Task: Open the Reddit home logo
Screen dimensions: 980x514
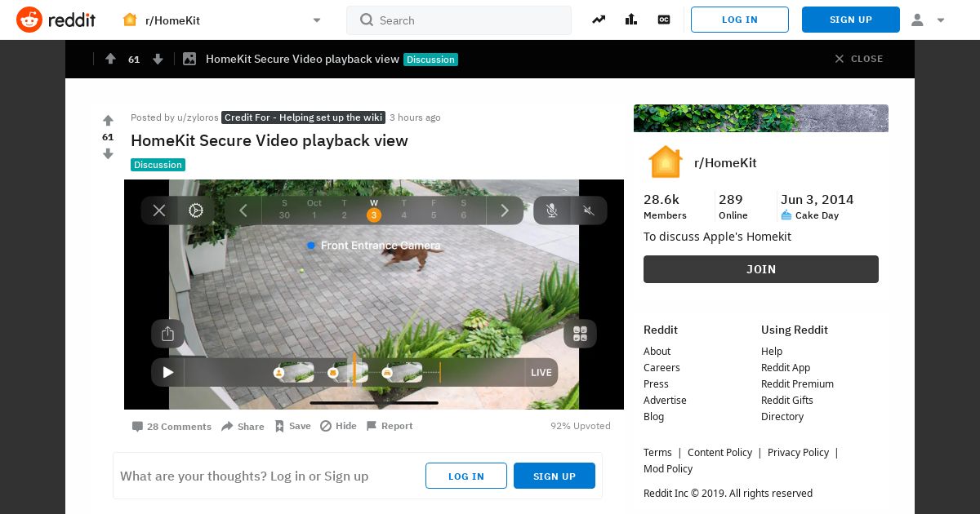Action: pos(56,20)
